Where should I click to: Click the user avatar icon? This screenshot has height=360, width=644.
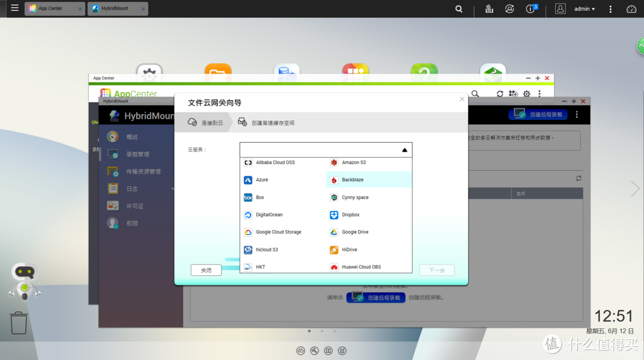tap(560, 8)
